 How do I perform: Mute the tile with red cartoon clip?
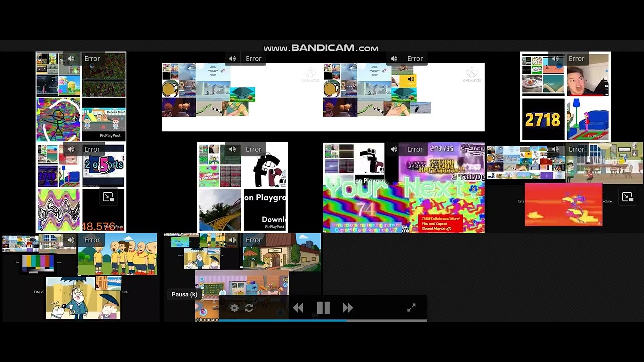point(555,149)
